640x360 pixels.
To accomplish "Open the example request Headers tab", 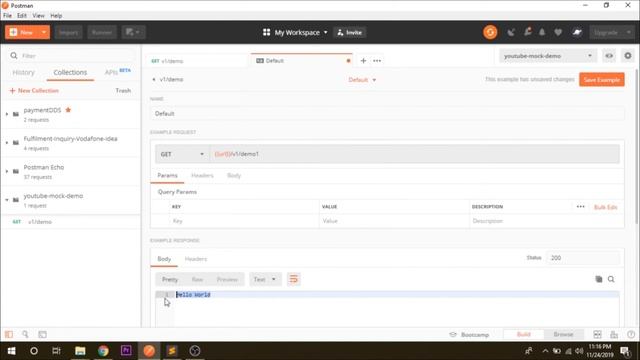I will 202,176.
